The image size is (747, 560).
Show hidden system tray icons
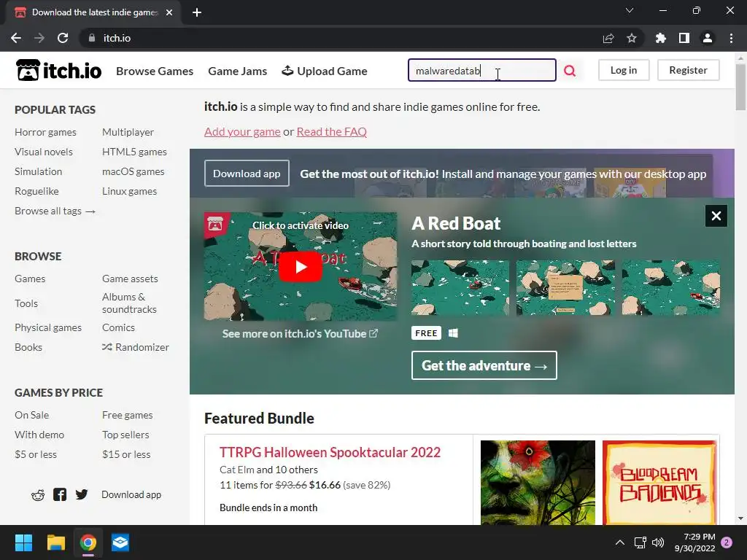[x=620, y=542]
